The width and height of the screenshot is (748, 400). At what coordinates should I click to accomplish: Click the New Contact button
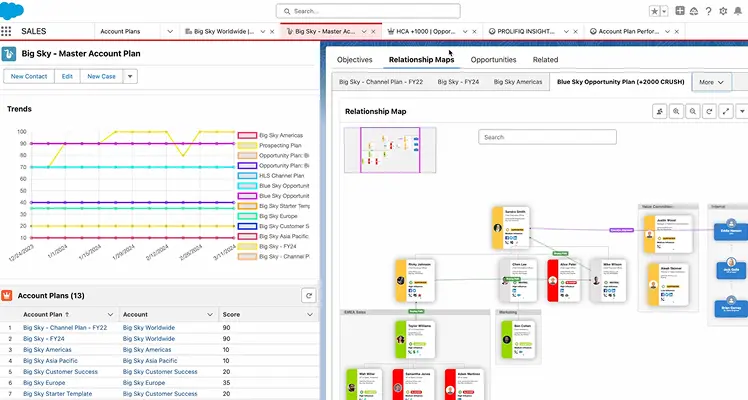[29, 76]
